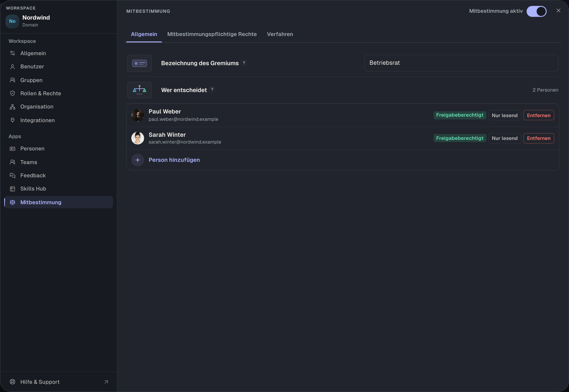The image size is (569, 392).
Task: Click Sarah Winter's profile photo
Action: point(138,138)
